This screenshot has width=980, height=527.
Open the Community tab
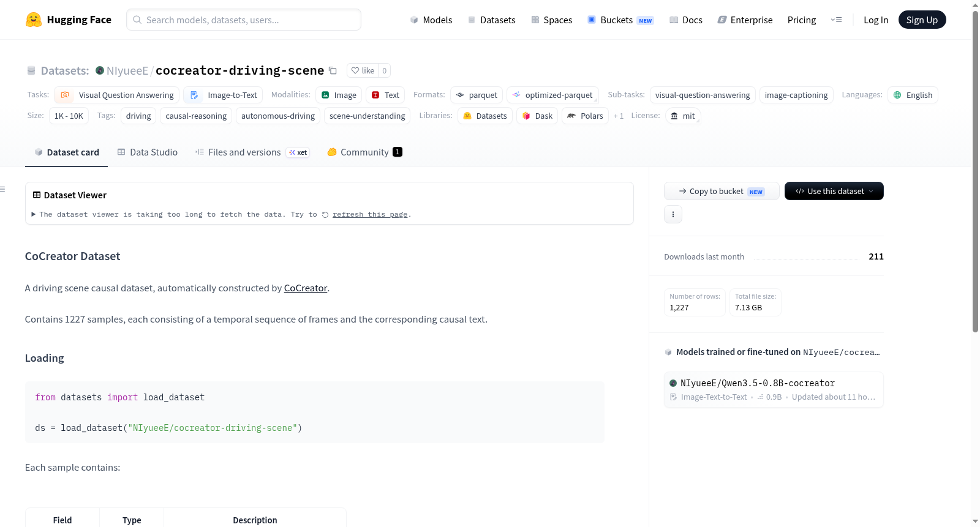coord(365,152)
